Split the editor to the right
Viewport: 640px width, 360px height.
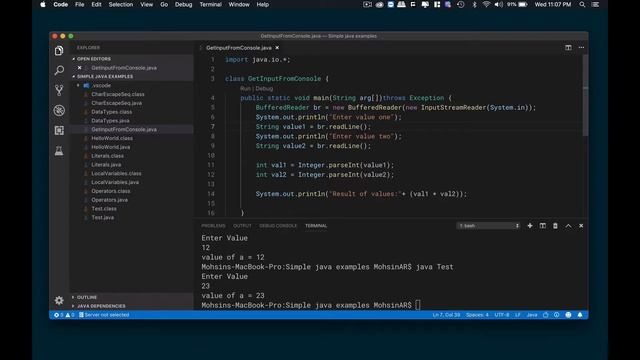(x=568, y=48)
